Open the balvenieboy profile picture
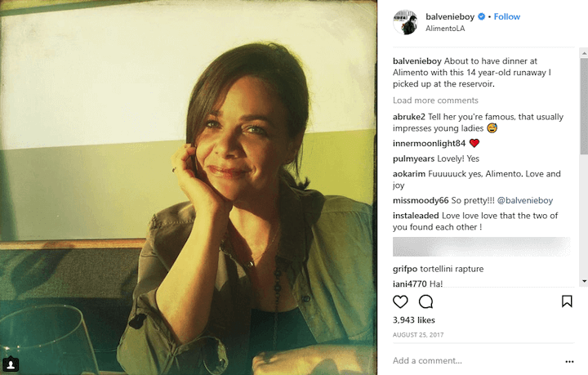588x375 pixels. [405, 22]
